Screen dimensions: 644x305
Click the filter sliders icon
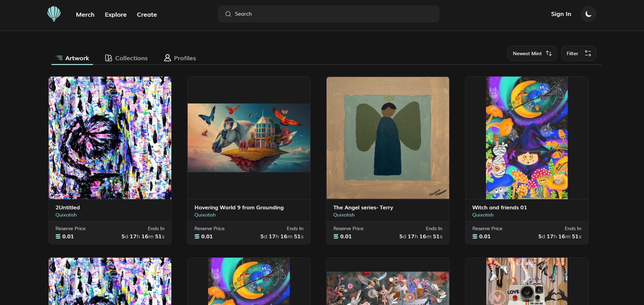588,53
